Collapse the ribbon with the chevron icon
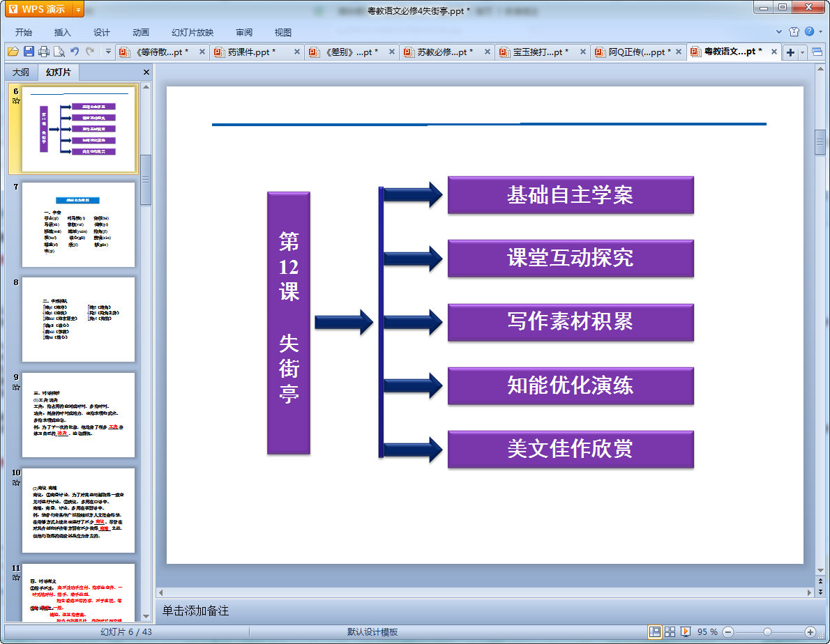 click(778, 32)
